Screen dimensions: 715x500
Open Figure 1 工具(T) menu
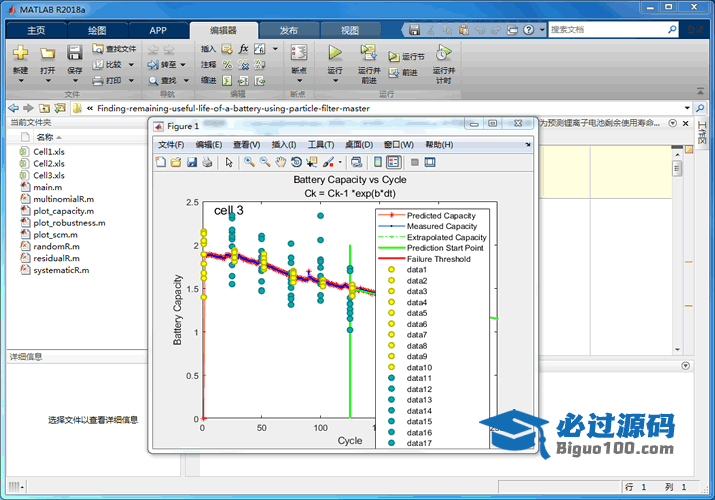pyautogui.click(x=321, y=144)
